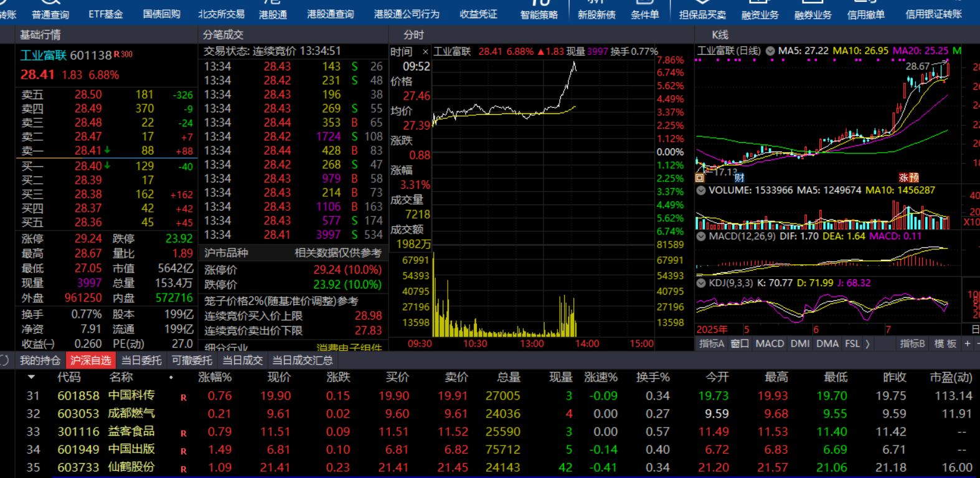The width and height of the screenshot is (980, 478).
Task: Open 条件单 in the top toolbar
Action: 645,14
